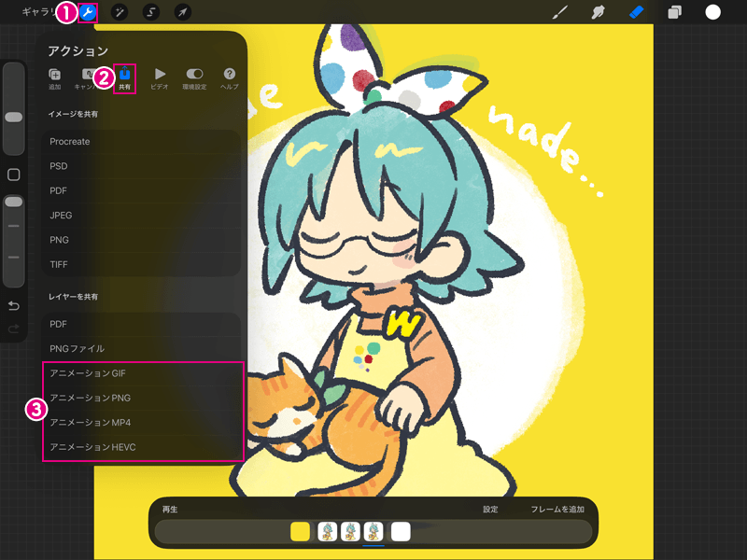Open the ヘルプ help tab
Viewport: 747px width, 560px height.
point(229,79)
